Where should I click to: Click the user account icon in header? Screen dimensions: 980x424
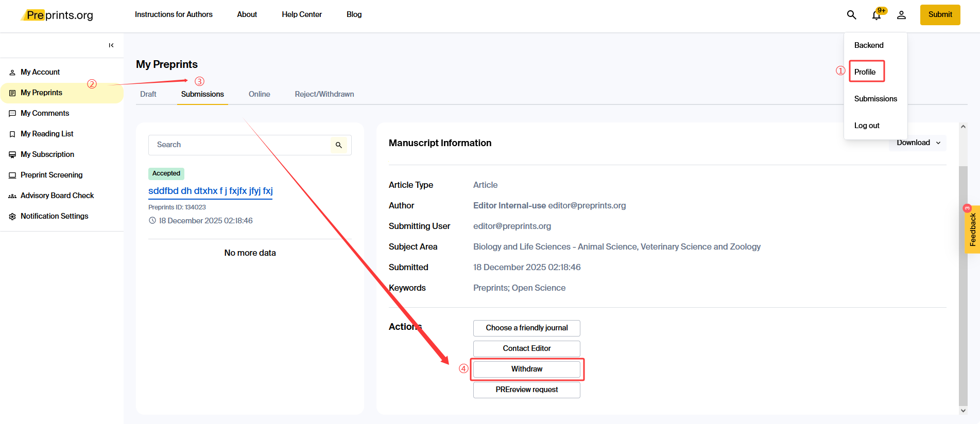(x=901, y=15)
